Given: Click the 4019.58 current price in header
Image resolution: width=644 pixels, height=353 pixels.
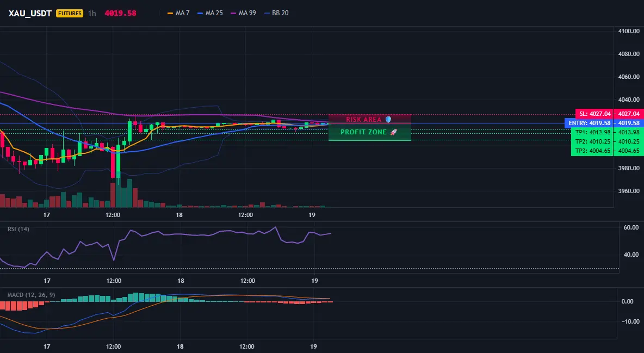Looking at the screenshot, I should (x=120, y=13).
